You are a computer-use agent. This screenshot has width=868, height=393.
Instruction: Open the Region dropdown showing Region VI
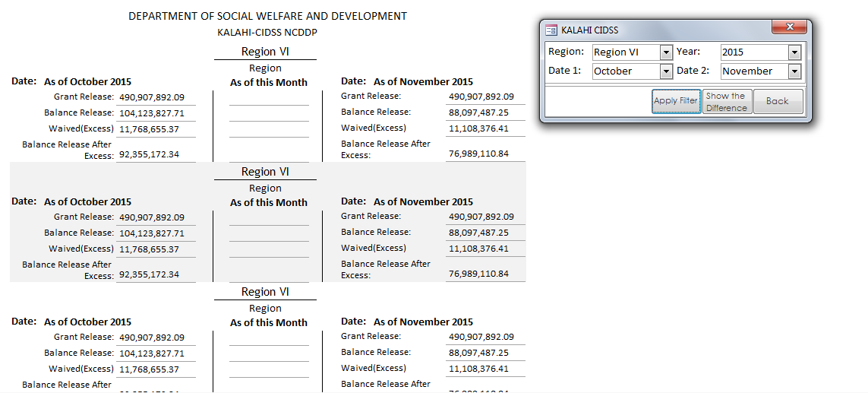(666, 52)
